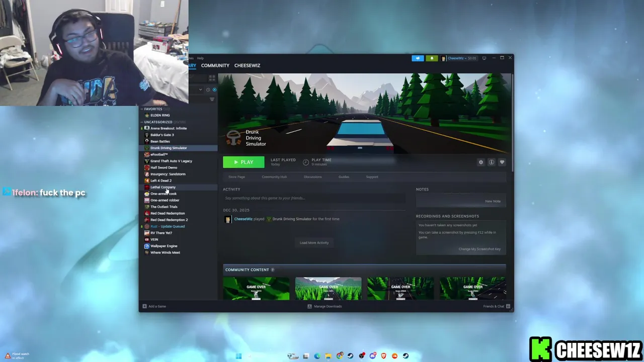Select One-armed robber in library

[x=178, y=200]
